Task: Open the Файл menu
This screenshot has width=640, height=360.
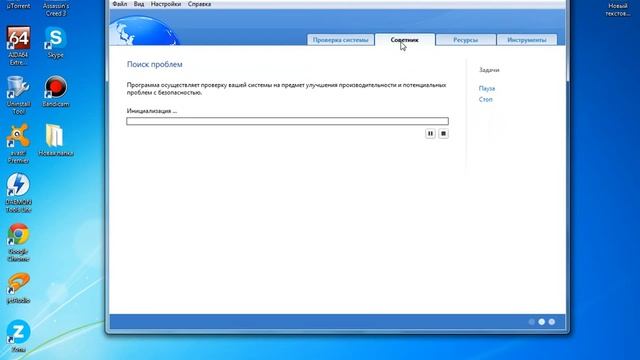Action: coord(120,4)
